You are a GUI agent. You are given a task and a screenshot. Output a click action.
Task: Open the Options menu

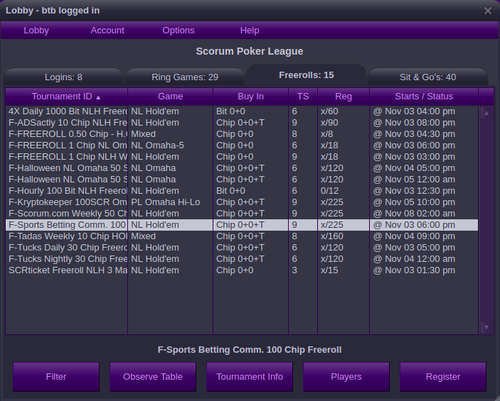(178, 30)
